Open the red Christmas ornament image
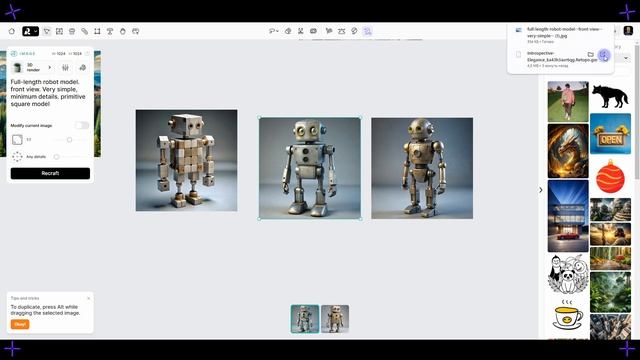This screenshot has width=640, height=360. [610, 176]
